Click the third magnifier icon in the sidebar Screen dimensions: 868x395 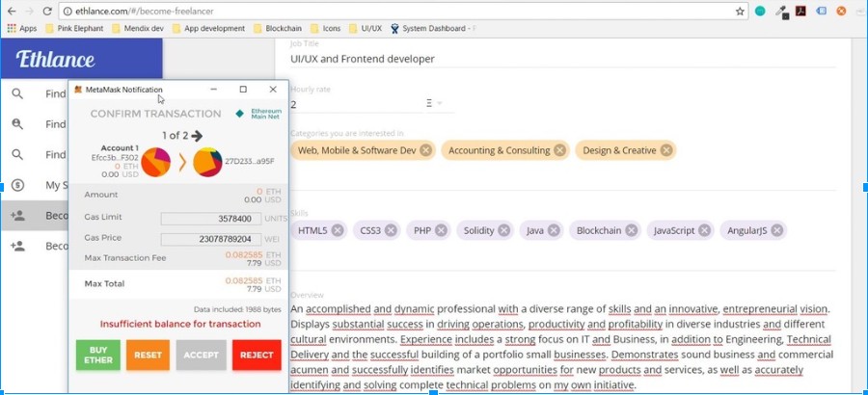[x=17, y=155]
